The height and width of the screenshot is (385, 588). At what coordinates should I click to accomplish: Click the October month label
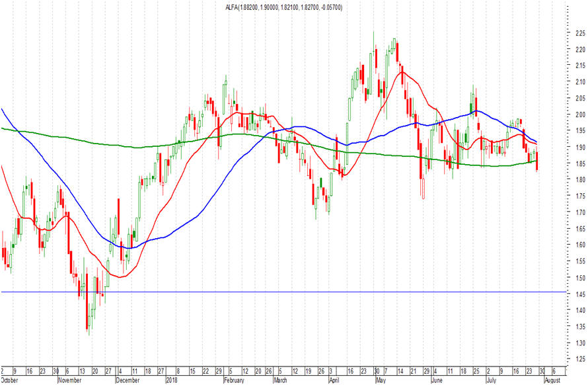point(9,380)
